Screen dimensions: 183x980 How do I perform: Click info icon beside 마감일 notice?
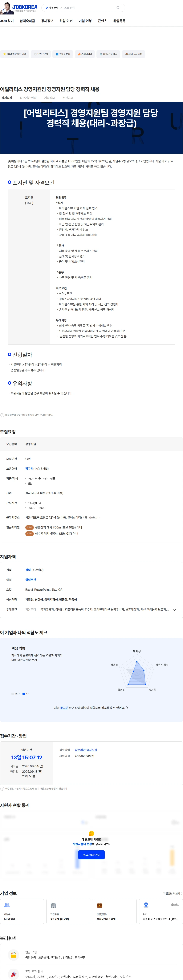coord(2,789)
